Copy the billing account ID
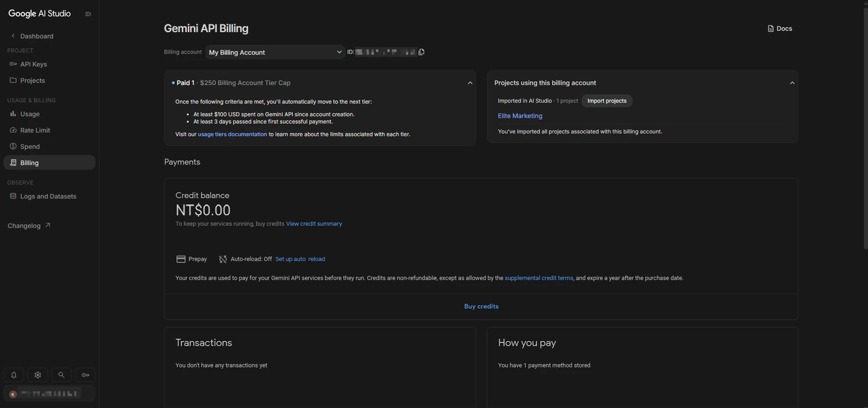The width and height of the screenshot is (868, 408). 422,52
